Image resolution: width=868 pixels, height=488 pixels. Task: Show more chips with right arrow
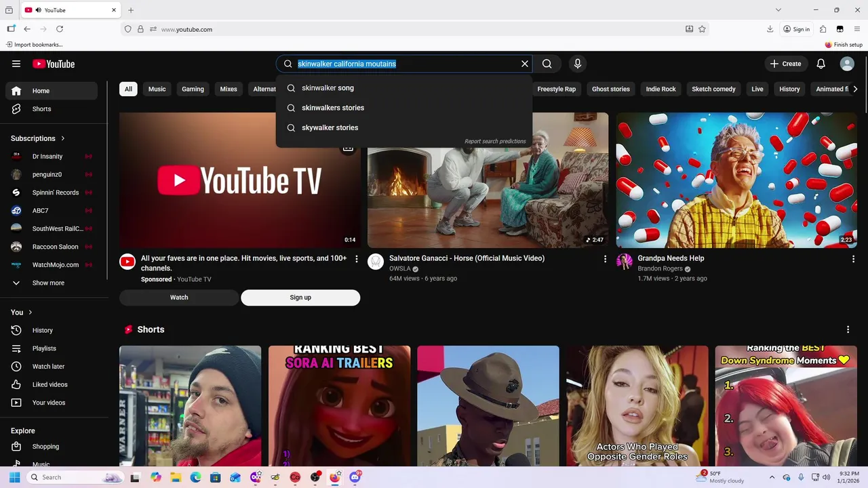click(855, 89)
